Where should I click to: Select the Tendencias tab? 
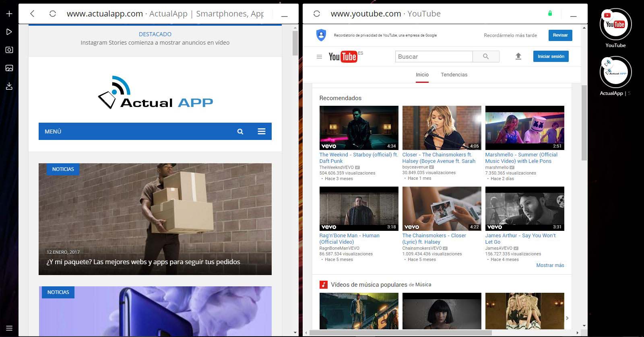(x=454, y=75)
